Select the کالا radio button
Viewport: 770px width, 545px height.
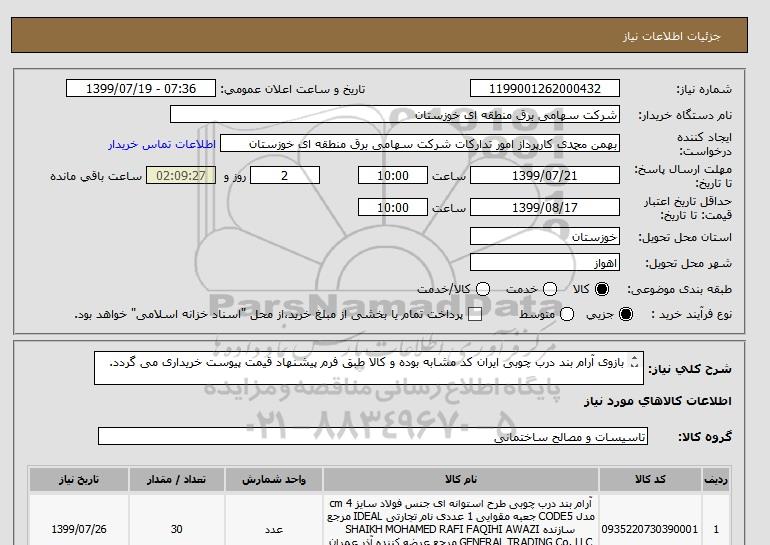[x=602, y=289]
